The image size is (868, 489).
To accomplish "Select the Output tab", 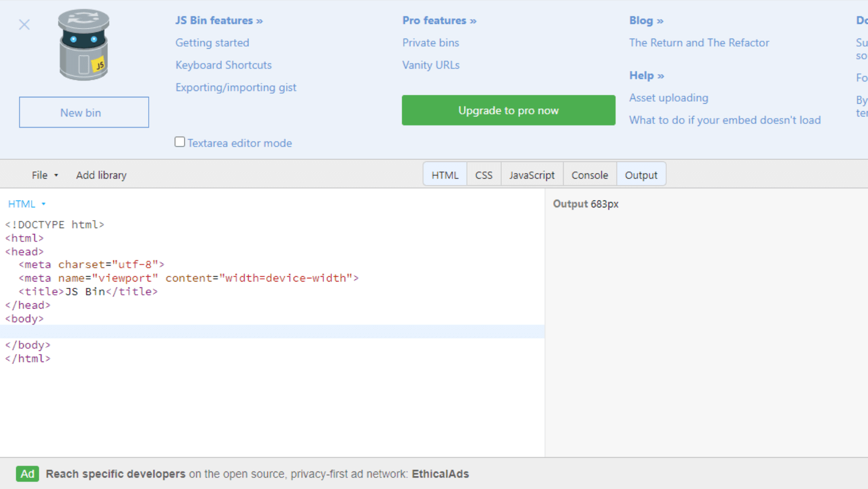I will point(641,174).
